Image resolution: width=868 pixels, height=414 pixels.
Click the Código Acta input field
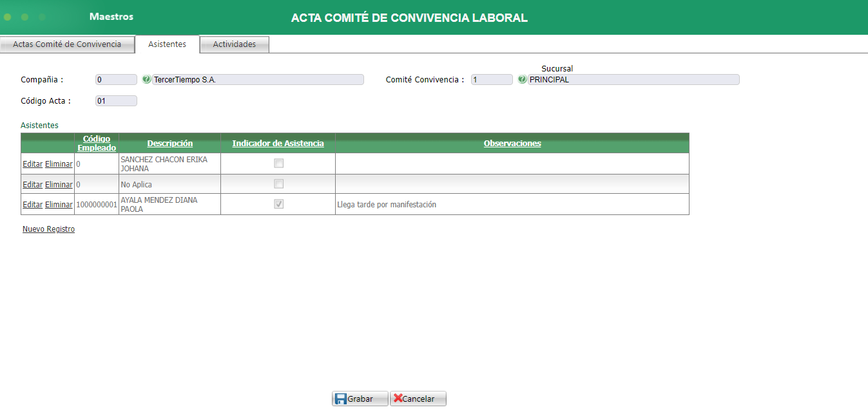[115, 100]
